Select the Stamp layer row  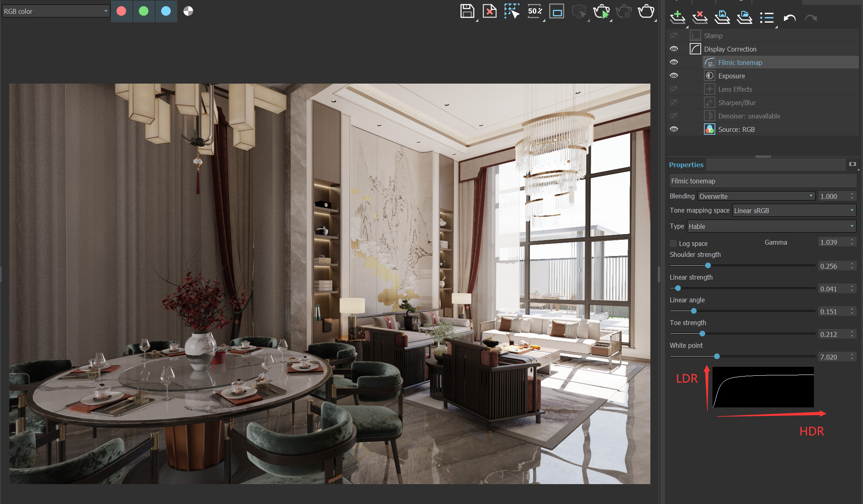[x=763, y=36]
